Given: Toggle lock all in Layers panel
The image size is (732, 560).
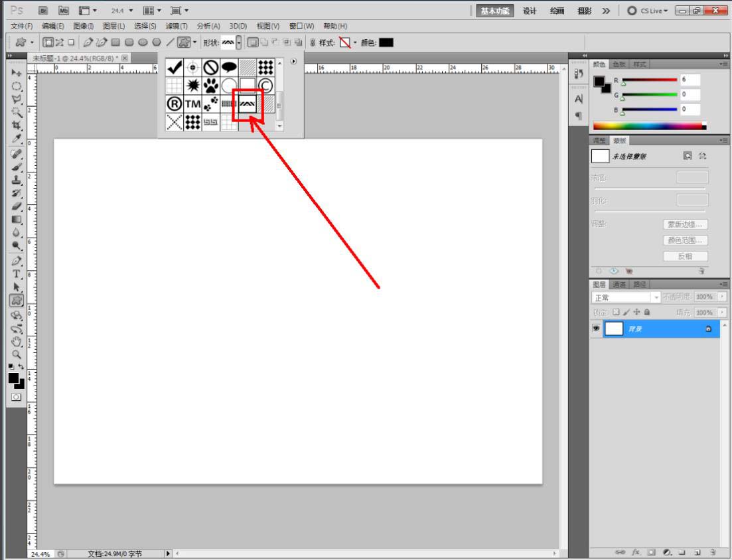Looking at the screenshot, I should 647,312.
